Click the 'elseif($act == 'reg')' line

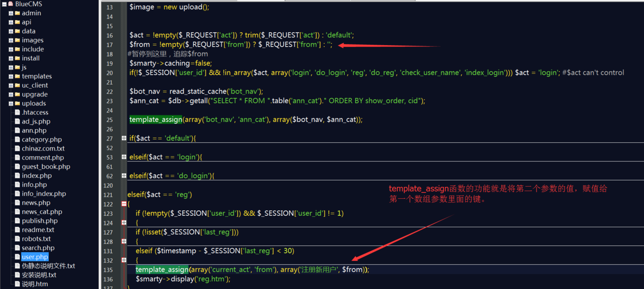[x=159, y=195]
